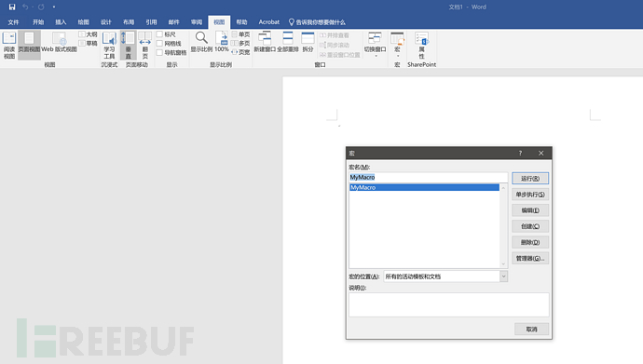Open Zoom dialog (显示比例)
The height and width of the screenshot is (364, 643).
(x=201, y=42)
